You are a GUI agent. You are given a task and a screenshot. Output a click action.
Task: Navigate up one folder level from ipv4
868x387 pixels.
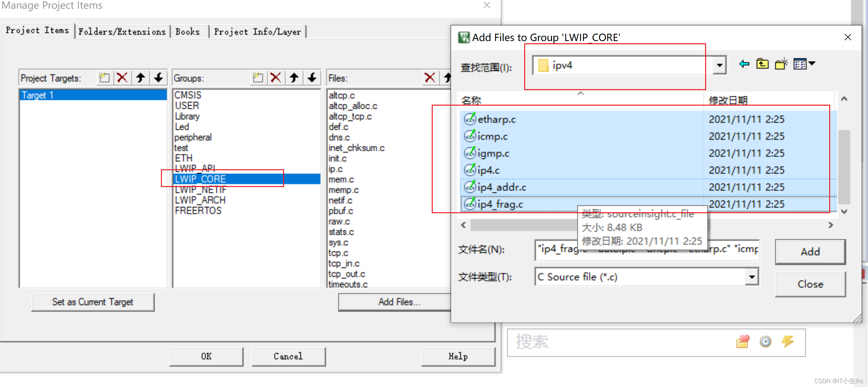[763, 63]
